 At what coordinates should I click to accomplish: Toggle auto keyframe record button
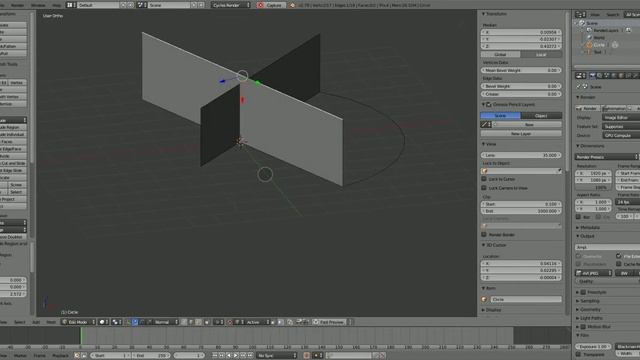pos(306,356)
